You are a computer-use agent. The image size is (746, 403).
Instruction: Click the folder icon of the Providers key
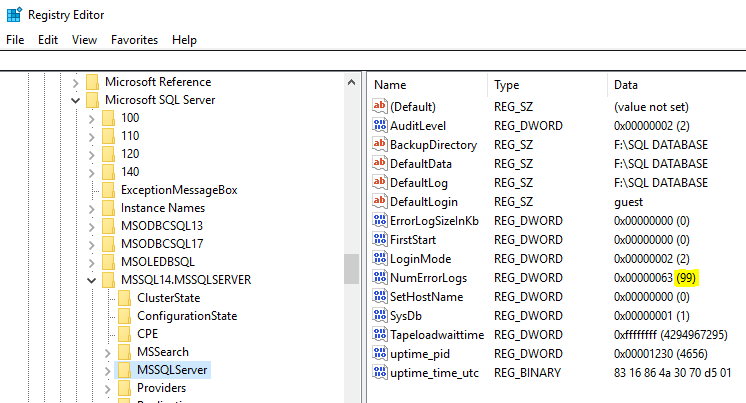[x=125, y=388]
